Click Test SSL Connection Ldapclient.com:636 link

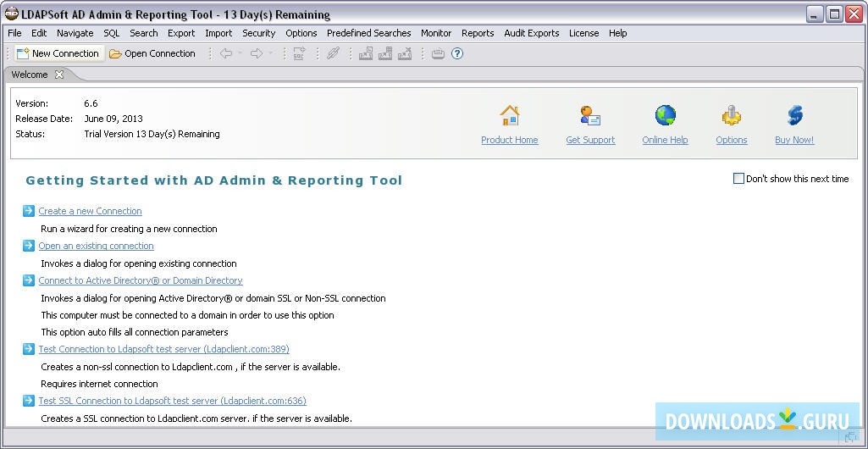(172, 400)
